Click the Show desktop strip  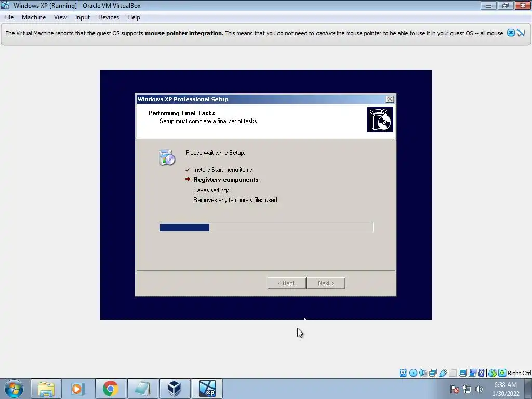528,389
